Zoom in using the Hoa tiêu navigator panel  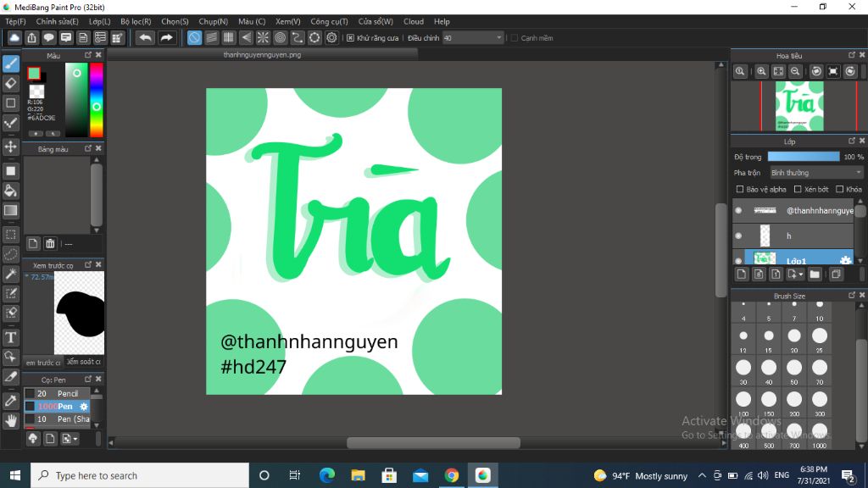761,71
